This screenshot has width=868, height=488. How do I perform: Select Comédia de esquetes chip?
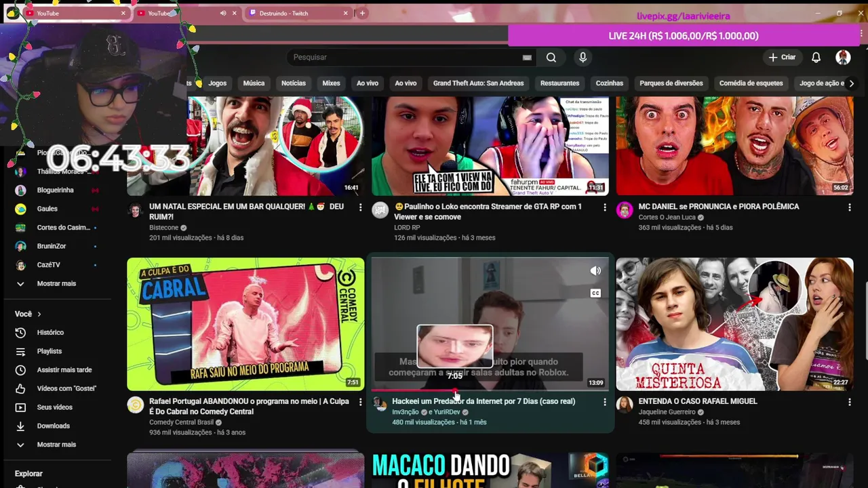point(751,83)
